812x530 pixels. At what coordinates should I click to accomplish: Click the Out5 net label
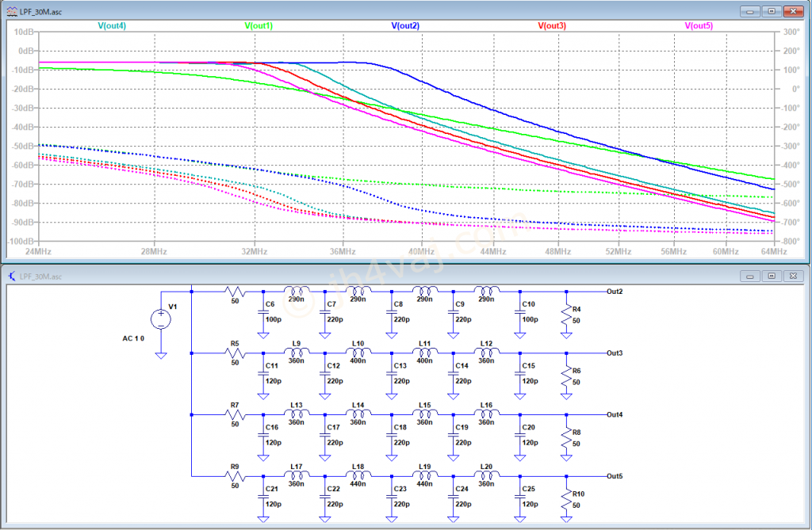pyautogui.click(x=615, y=476)
